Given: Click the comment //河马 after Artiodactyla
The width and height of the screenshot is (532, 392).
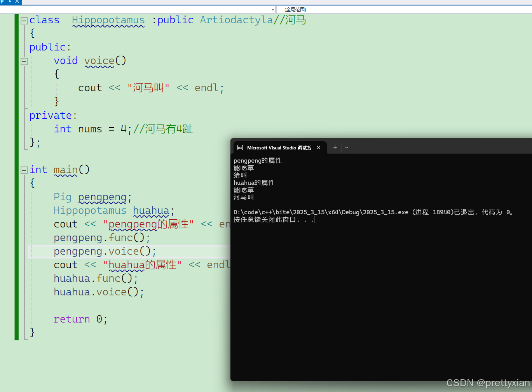Looking at the screenshot, I should pos(290,20).
